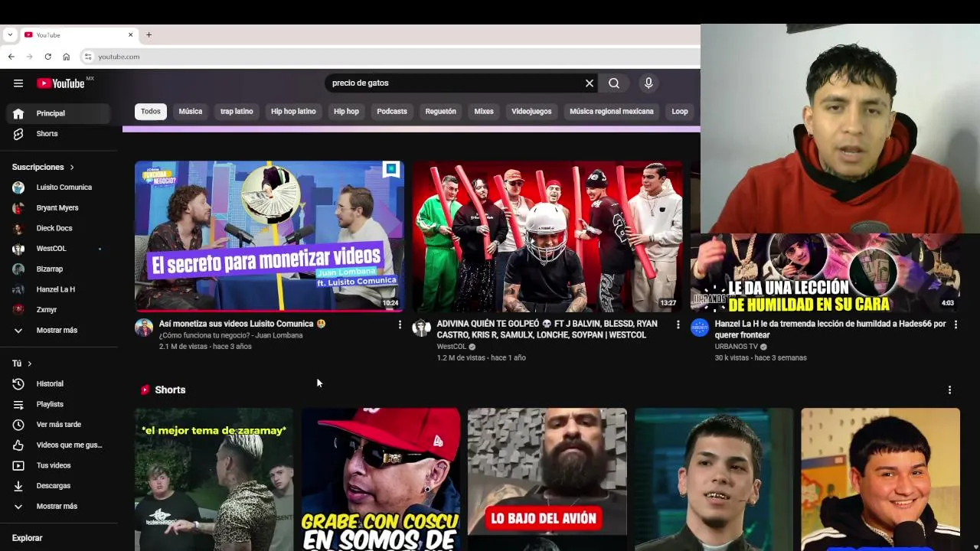Image resolution: width=980 pixels, height=551 pixels.
Task: Open Shorts shelf options menu
Action: pos(949,390)
